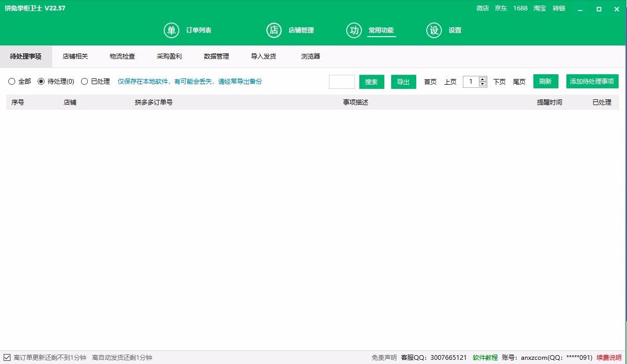This screenshot has width=627, height=364.
Task: Go to the 采购盈利 tab
Action: click(x=169, y=56)
